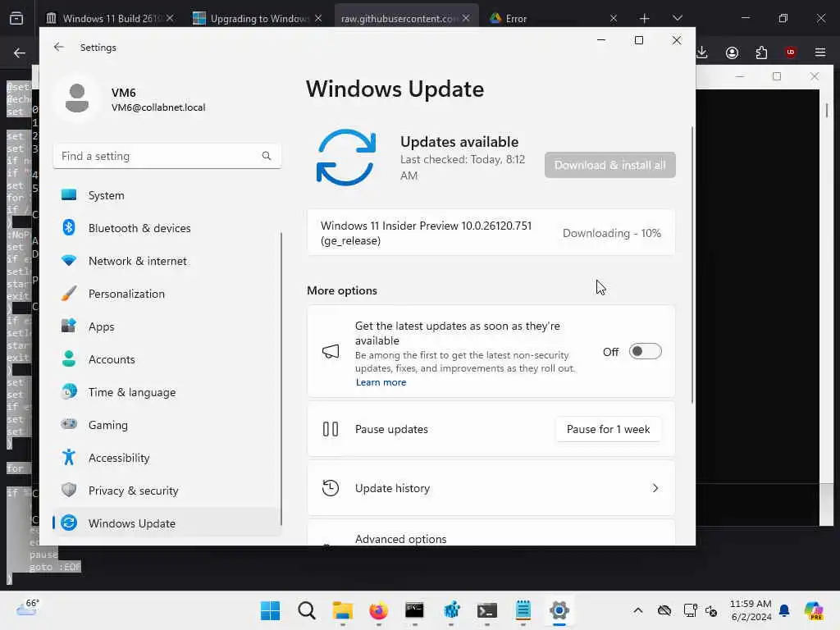Click uBlock Origin extension icon
The width and height of the screenshot is (840, 630).
791,52
